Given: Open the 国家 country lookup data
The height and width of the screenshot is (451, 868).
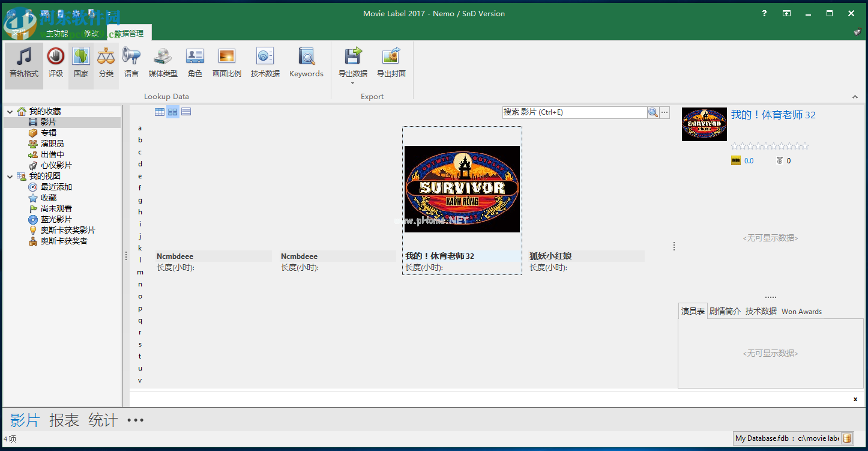Looking at the screenshot, I should click(81, 65).
